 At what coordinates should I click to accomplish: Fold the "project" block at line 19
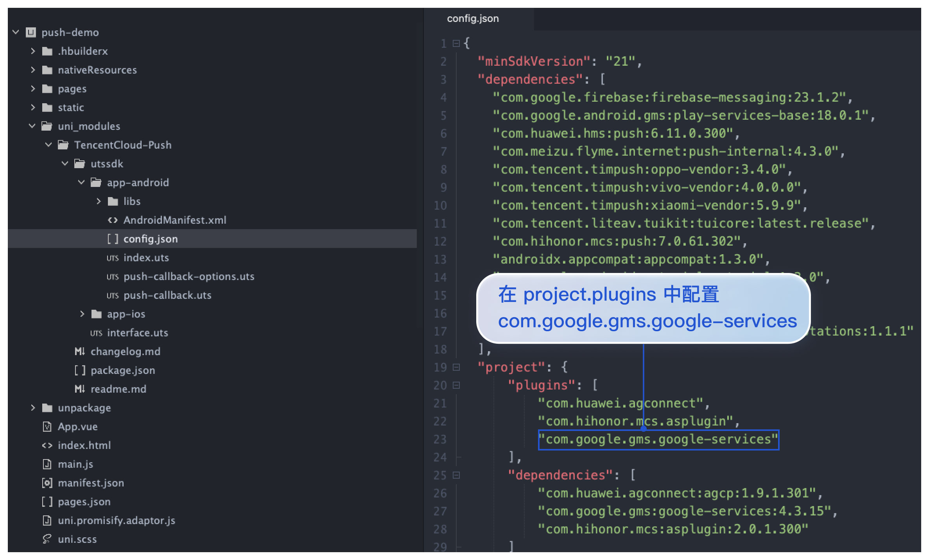(456, 367)
